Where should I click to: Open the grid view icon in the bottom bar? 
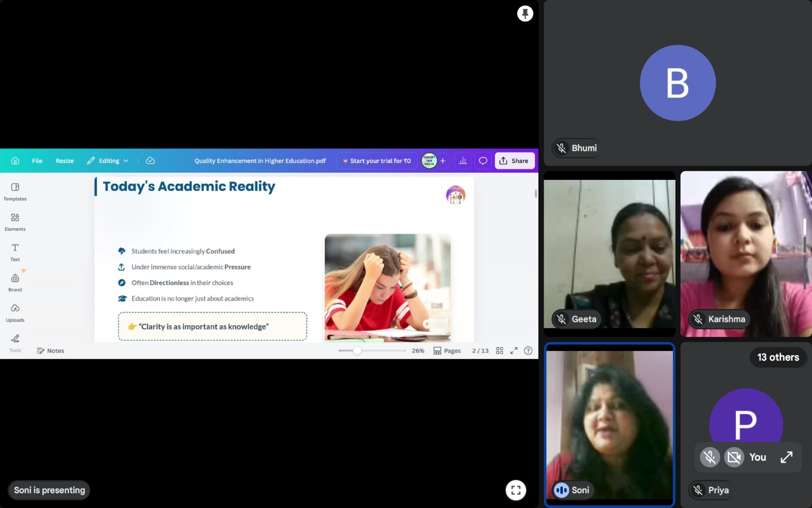point(499,351)
